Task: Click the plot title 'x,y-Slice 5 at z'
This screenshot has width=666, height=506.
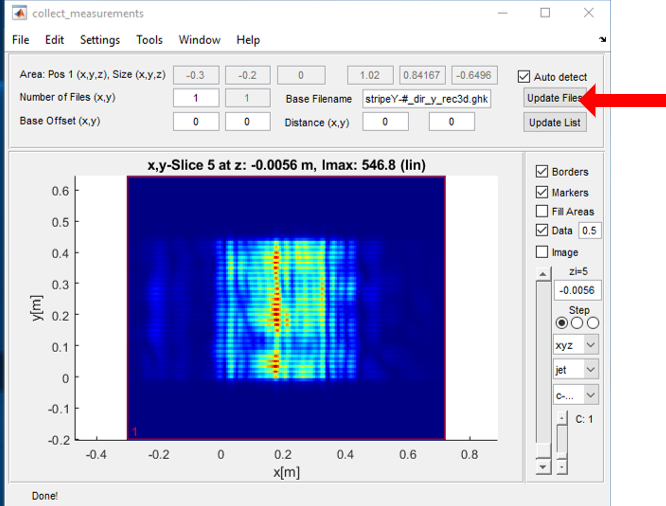Action: point(286,165)
